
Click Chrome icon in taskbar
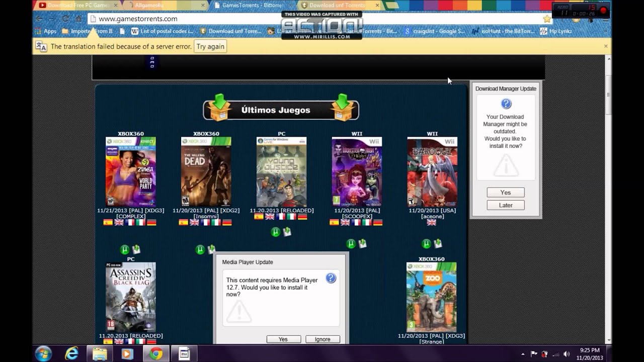[156, 353]
